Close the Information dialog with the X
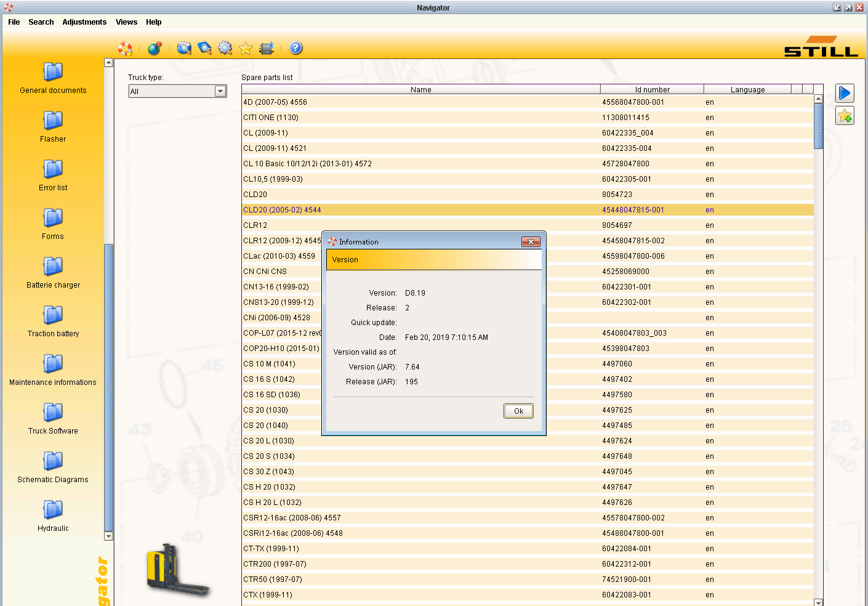 point(531,241)
